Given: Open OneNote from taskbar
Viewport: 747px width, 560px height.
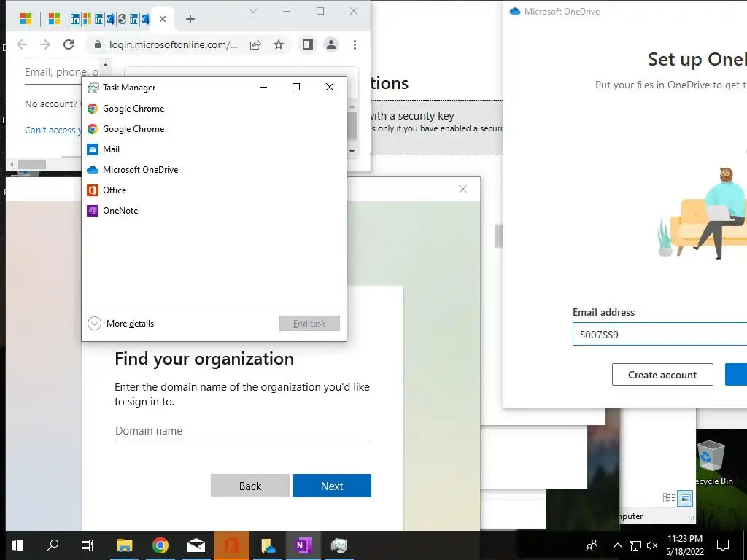Looking at the screenshot, I should pyautogui.click(x=303, y=545).
